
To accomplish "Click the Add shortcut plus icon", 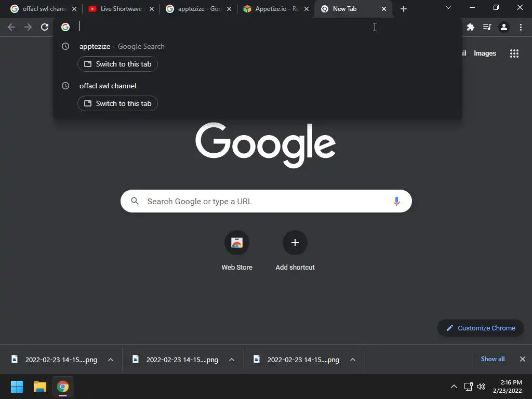I will pyautogui.click(x=295, y=243).
